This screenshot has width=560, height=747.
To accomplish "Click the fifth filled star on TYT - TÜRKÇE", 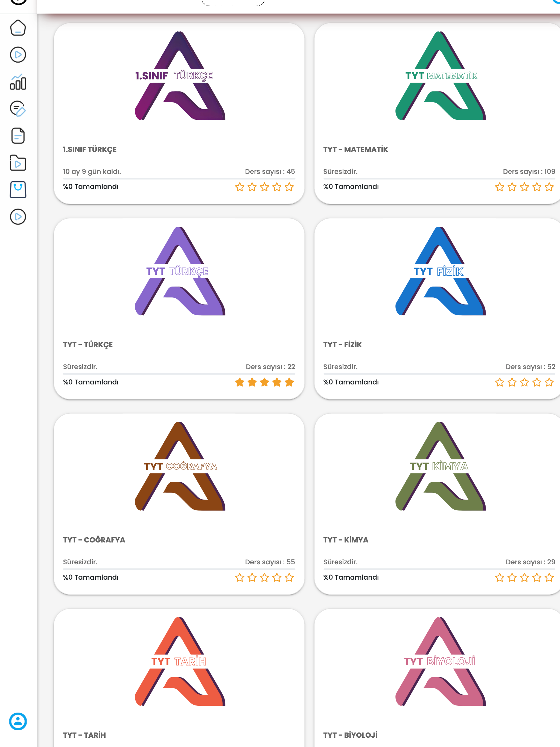I will pyautogui.click(x=289, y=382).
